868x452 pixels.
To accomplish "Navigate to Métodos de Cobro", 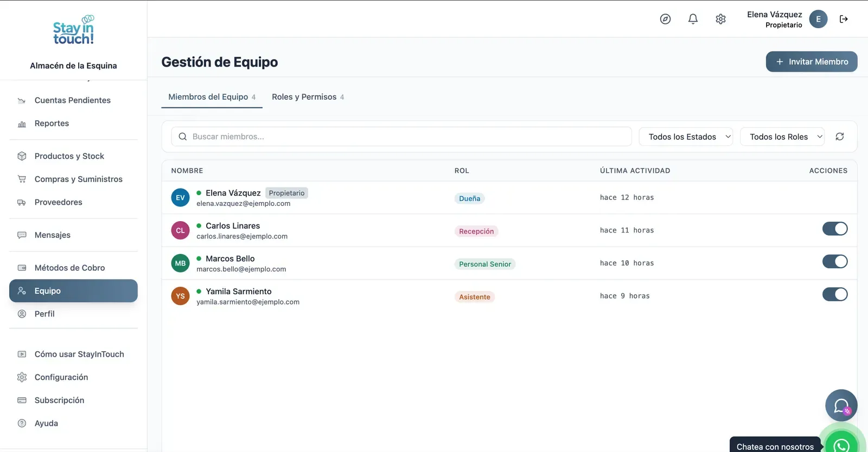I will click(73, 268).
